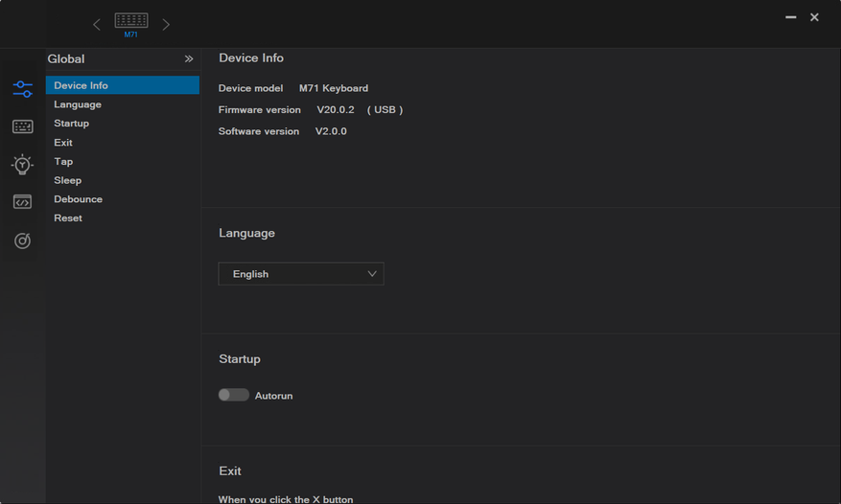Go to previous device with left arrow
Image resolution: width=841 pixels, height=504 pixels.
(x=96, y=25)
